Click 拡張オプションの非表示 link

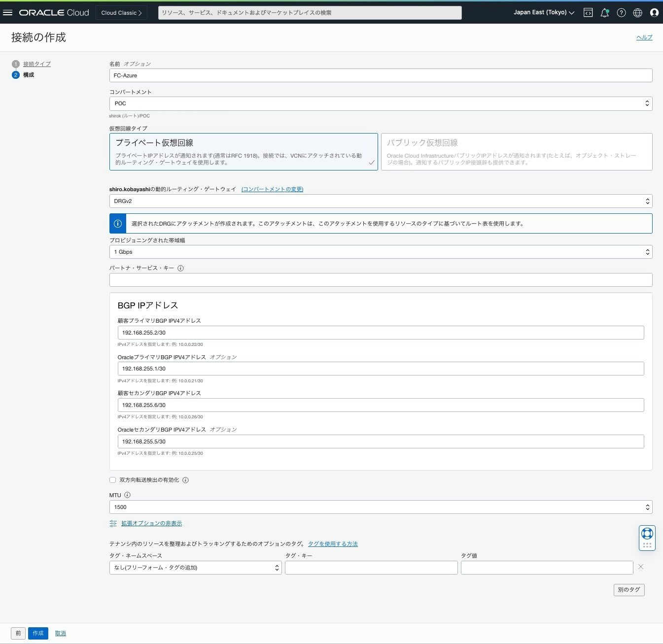point(151,523)
